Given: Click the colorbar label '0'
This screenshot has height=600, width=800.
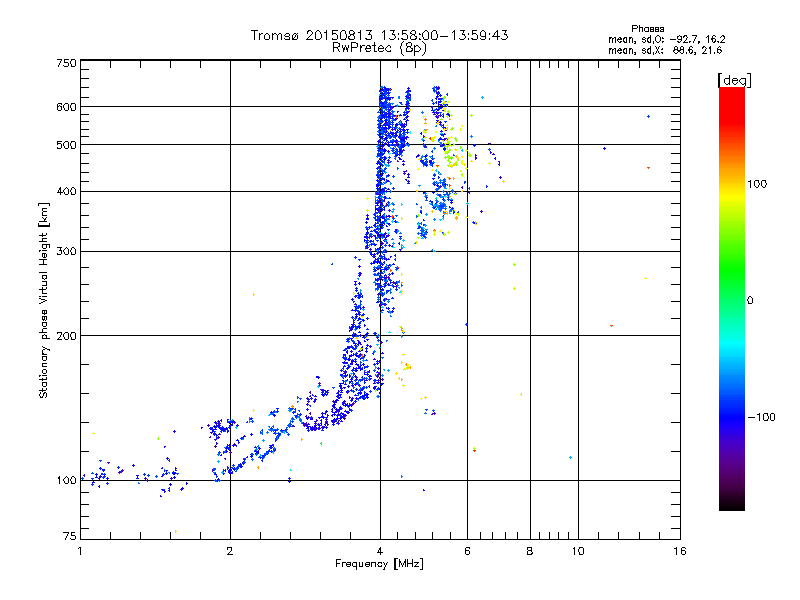Looking at the screenshot, I should click(x=750, y=301).
